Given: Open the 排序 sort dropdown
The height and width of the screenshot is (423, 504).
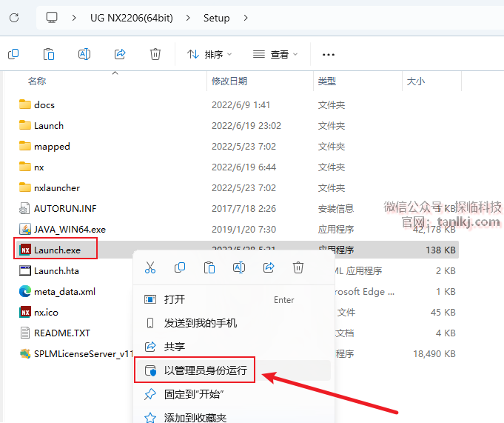Looking at the screenshot, I should pyautogui.click(x=209, y=54).
